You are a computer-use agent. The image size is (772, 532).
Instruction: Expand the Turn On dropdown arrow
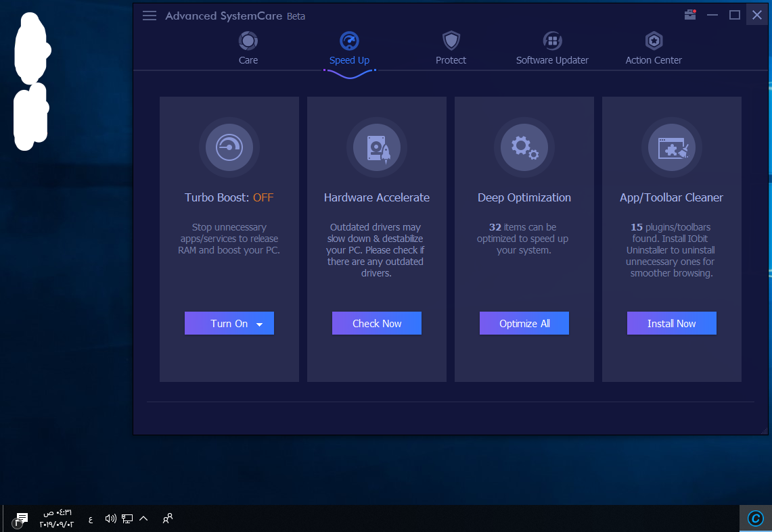pyautogui.click(x=259, y=324)
